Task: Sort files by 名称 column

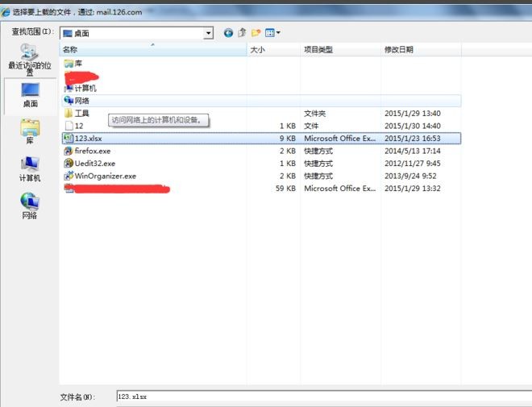Action: pyautogui.click(x=153, y=49)
